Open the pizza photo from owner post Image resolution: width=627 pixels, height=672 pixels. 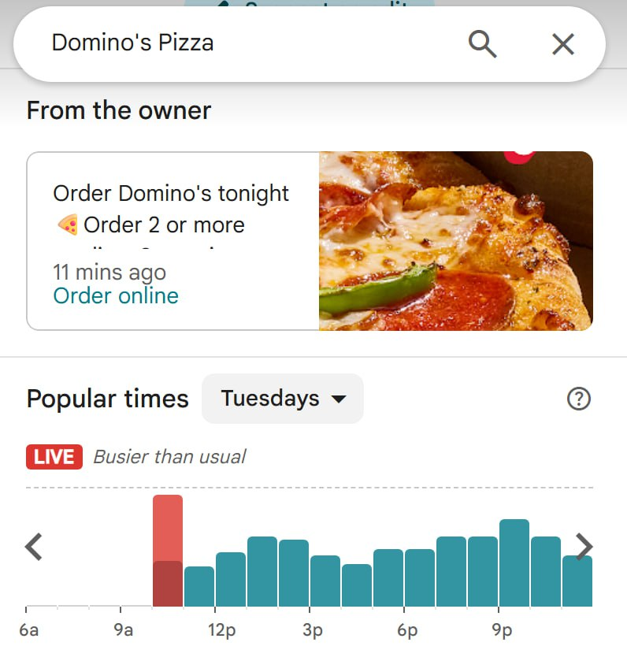coord(455,240)
